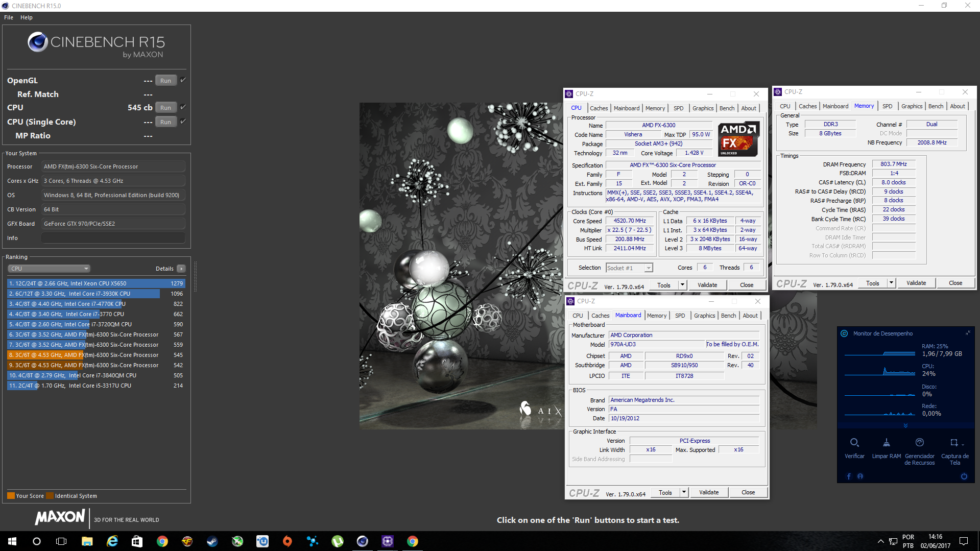Click the rendered spheres image
The height and width of the screenshot is (551, 980).
click(x=461, y=266)
